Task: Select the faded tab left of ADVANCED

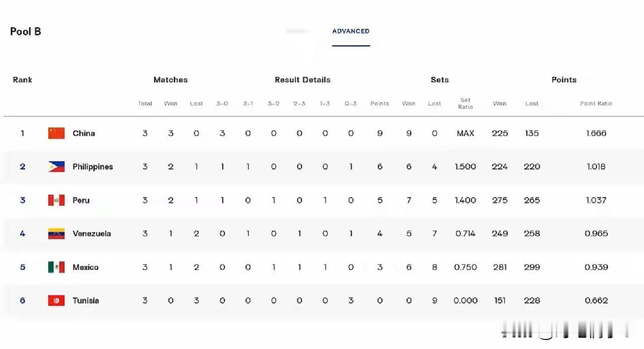Action: 297,31
